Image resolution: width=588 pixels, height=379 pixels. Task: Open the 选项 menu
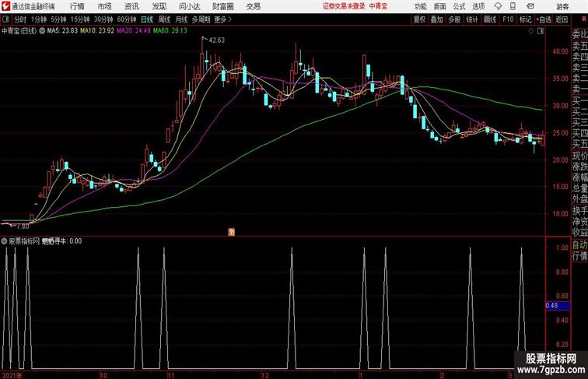pos(478,6)
